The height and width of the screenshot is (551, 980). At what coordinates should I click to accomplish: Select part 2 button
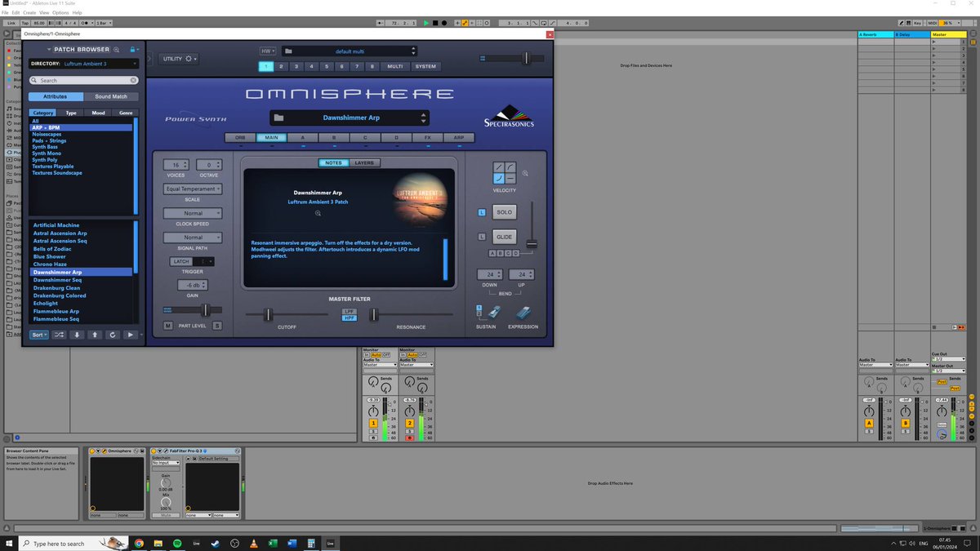pos(281,66)
